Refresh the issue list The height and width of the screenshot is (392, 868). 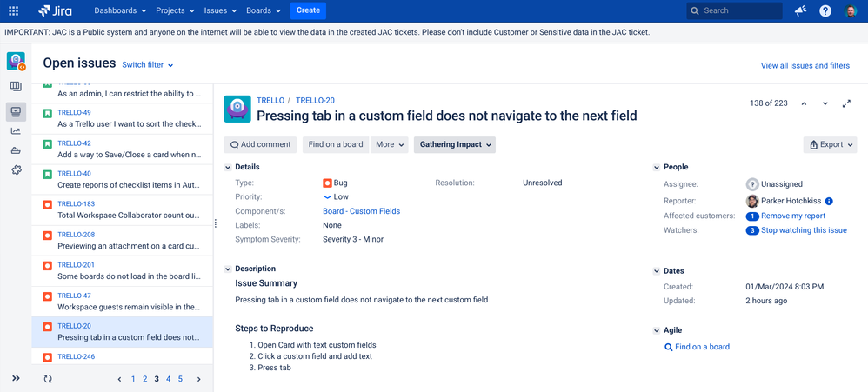(x=48, y=379)
